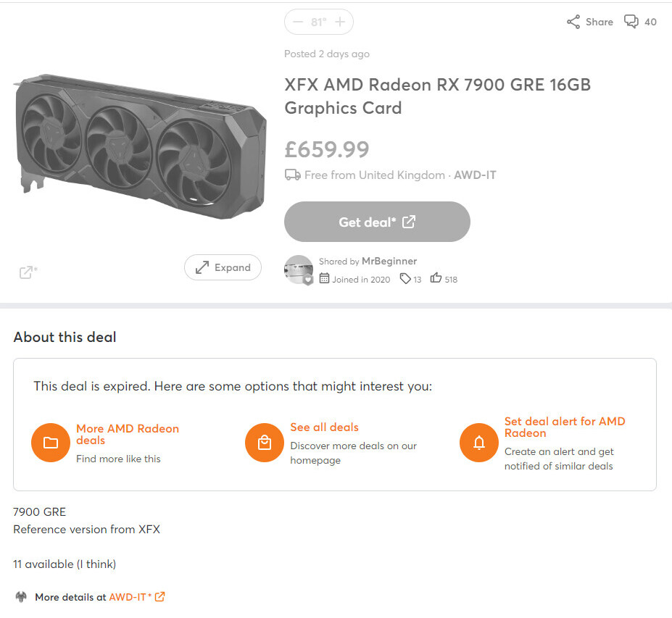Open MrBeginner's profile avatar
The image size is (672, 618).
click(x=299, y=270)
